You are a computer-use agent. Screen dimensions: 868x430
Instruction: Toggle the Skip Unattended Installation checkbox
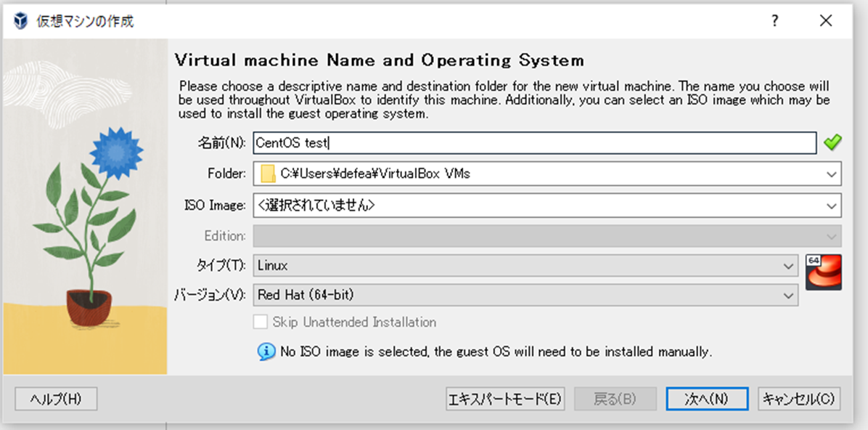pos(261,322)
